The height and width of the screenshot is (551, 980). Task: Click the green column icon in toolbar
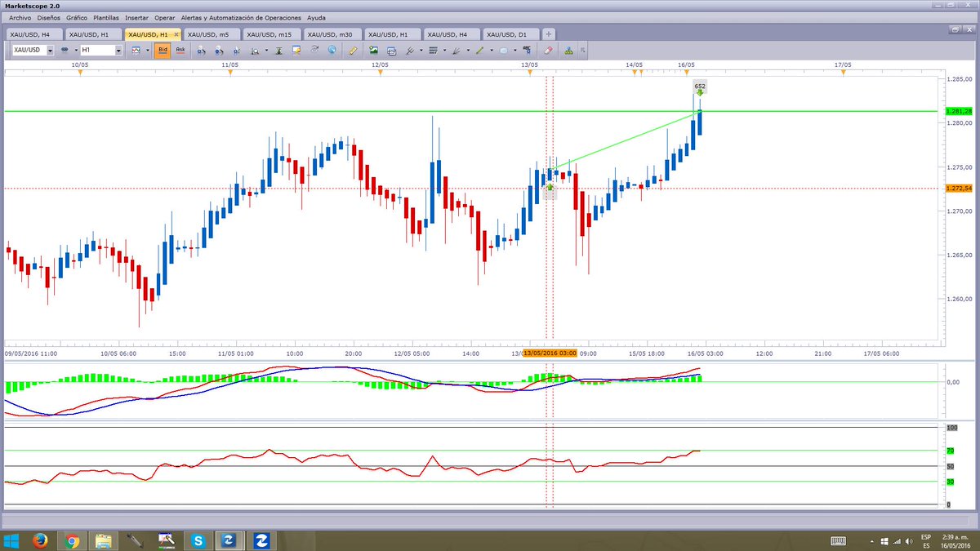coord(278,50)
